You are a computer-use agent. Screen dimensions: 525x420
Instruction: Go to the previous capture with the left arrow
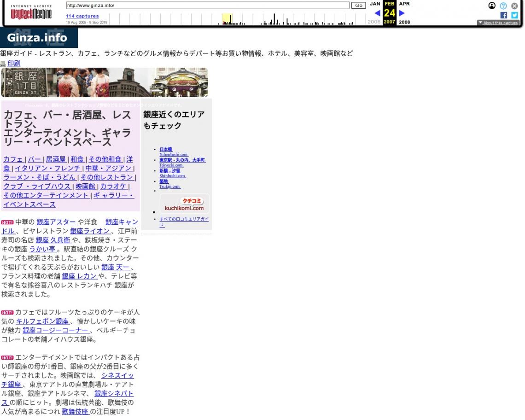click(377, 13)
